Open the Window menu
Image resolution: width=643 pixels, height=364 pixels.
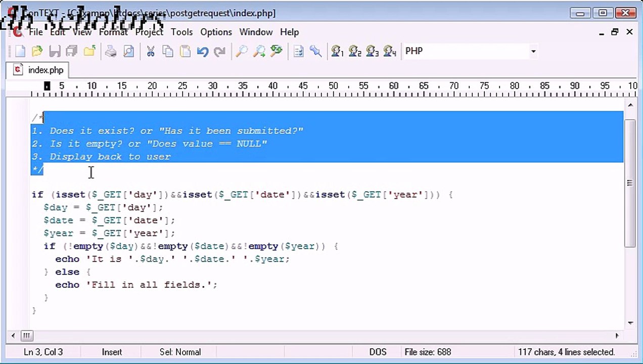pos(256,32)
